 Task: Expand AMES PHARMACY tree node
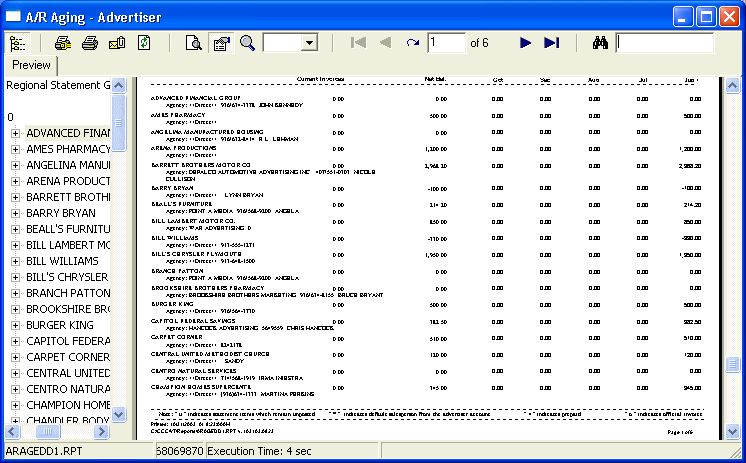coord(15,149)
